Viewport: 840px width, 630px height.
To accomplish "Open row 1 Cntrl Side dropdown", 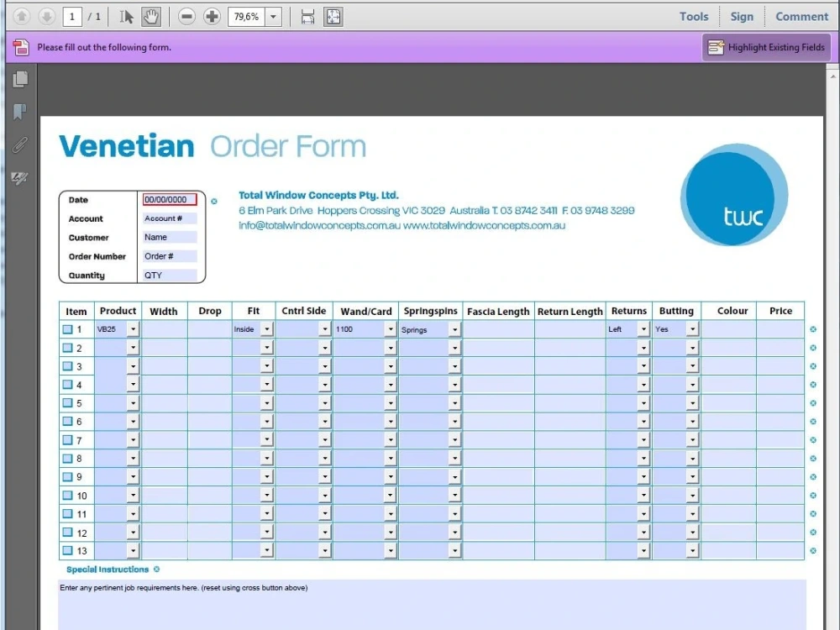I will [x=324, y=329].
